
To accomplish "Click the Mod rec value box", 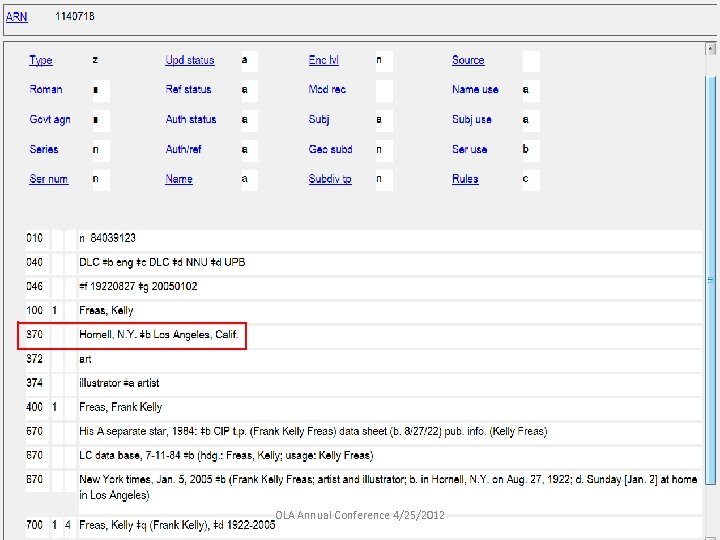I will click(384, 90).
